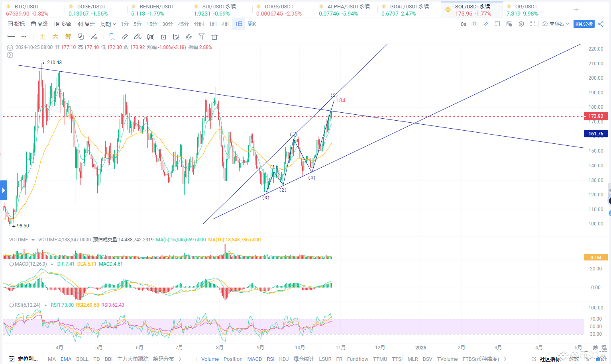Viewport: 611px width, 364px height.
Task: Switch to the BTC/USDT tab
Action: click(27, 10)
